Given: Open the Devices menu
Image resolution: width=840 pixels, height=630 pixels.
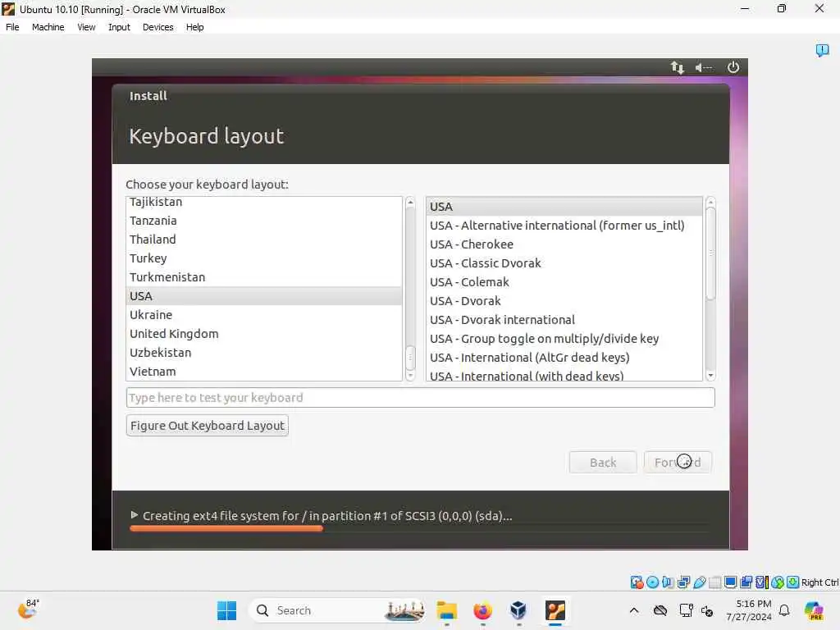Looking at the screenshot, I should point(157,27).
